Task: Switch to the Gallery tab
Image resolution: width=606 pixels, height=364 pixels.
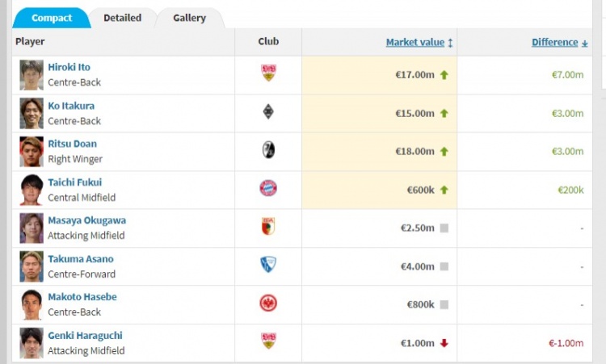Action: click(189, 18)
